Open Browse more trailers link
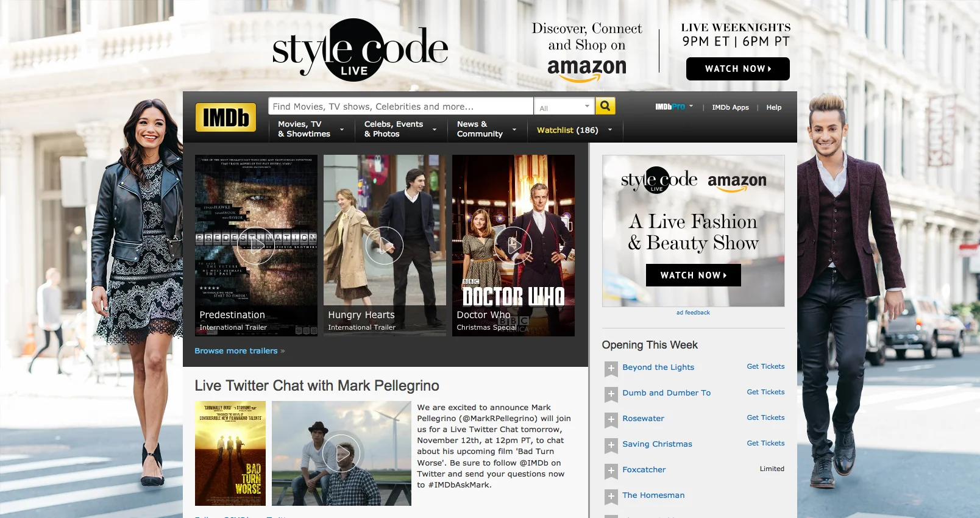980x518 pixels. (x=240, y=351)
